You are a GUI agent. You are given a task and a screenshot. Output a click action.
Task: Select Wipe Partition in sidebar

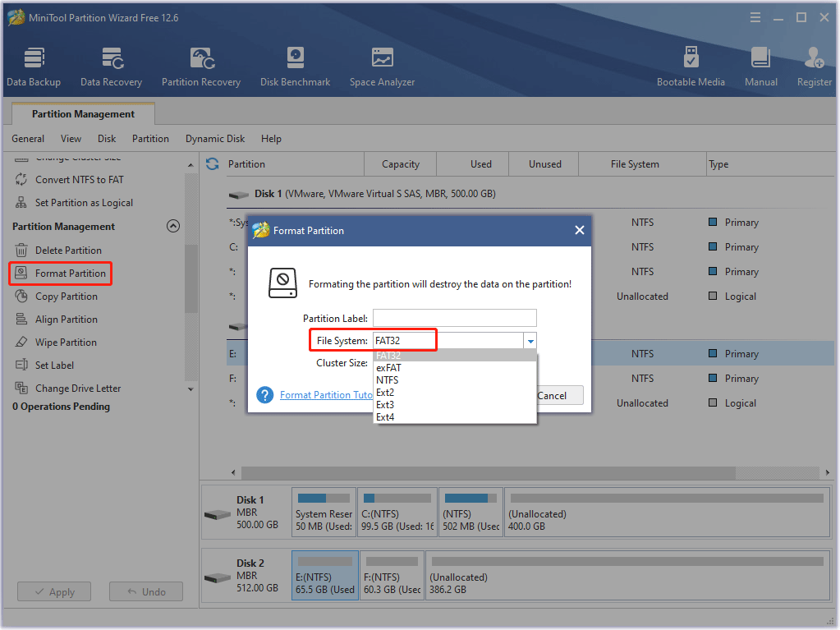tap(66, 343)
